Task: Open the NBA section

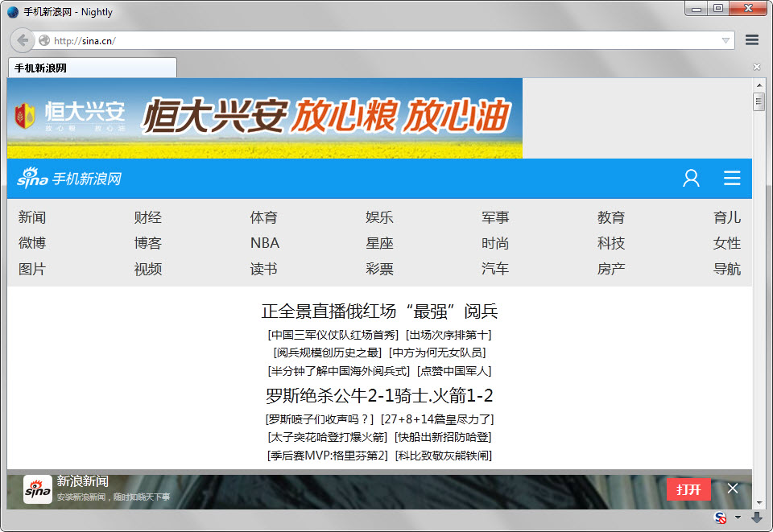Action: click(265, 243)
